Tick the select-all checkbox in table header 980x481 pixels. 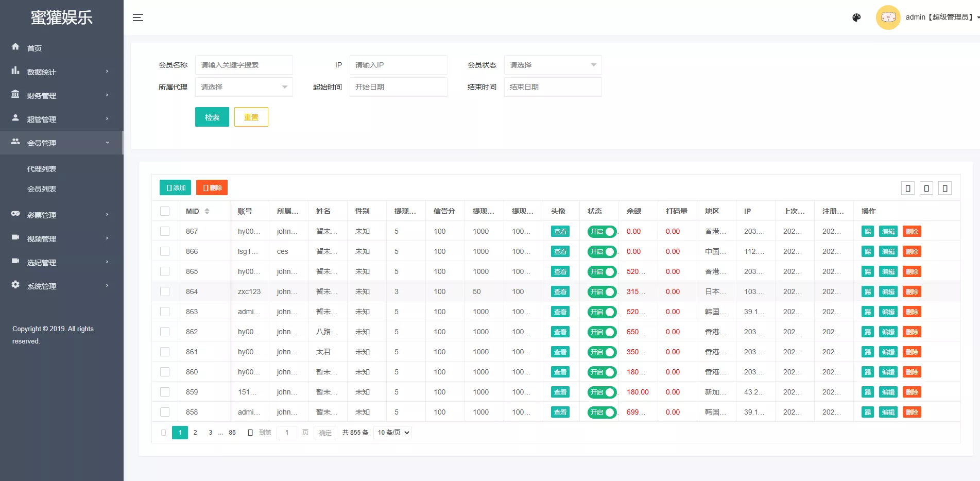point(165,211)
